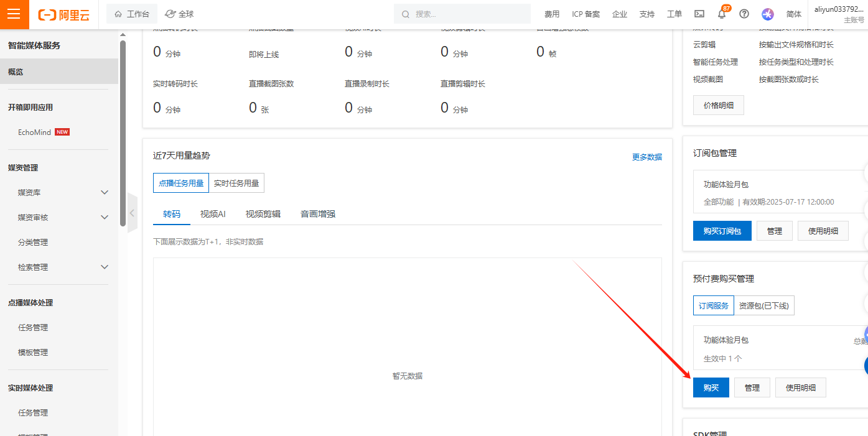The image size is (868, 436).
Task: Select the 资源包(已下线) toggle
Action: pyautogui.click(x=764, y=305)
